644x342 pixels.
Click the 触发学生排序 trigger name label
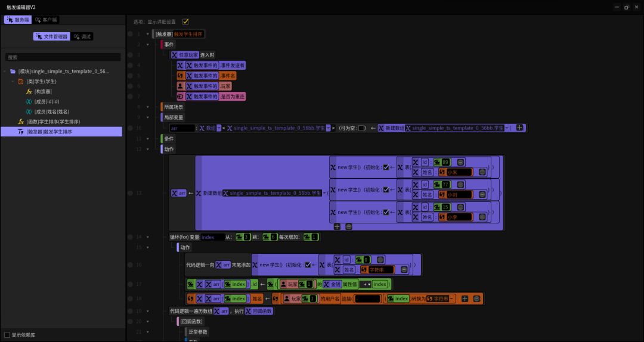(188, 34)
